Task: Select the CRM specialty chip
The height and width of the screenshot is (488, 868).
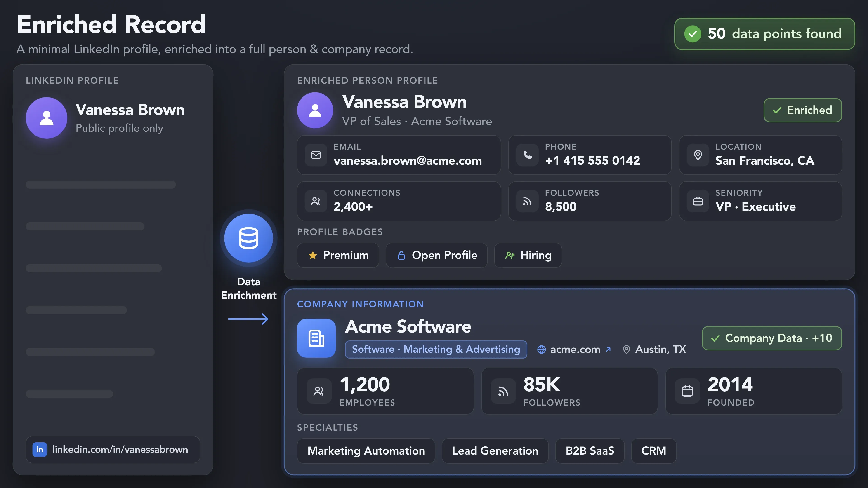Action: pyautogui.click(x=654, y=451)
